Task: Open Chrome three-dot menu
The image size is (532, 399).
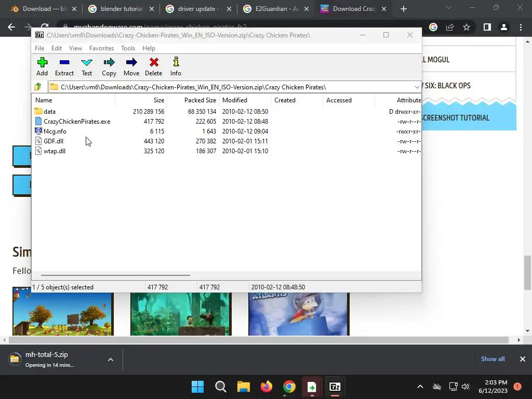Action: point(521,27)
